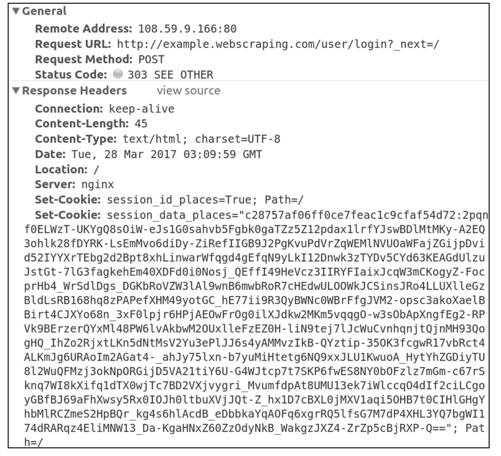Click the grey status code circle icon

(x=118, y=74)
